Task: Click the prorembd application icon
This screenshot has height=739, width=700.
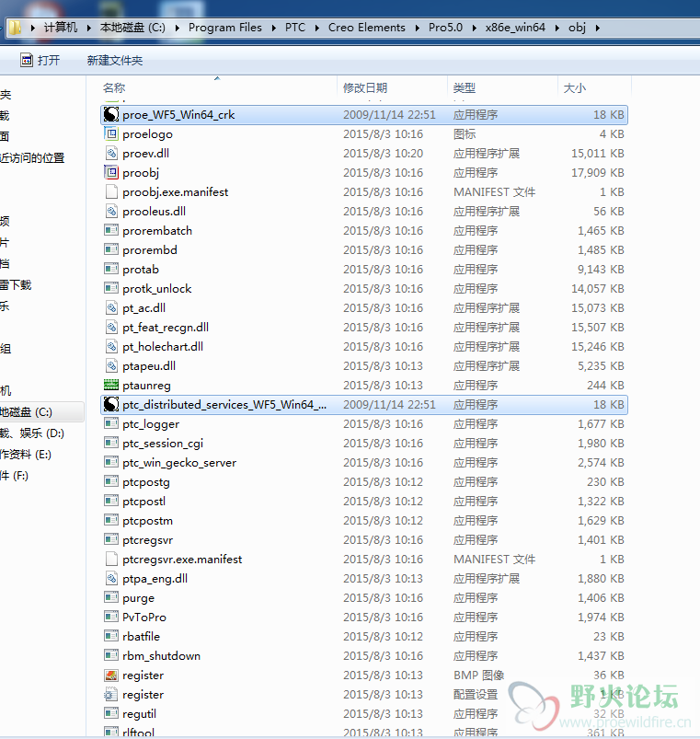Action: tap(111, 249)
